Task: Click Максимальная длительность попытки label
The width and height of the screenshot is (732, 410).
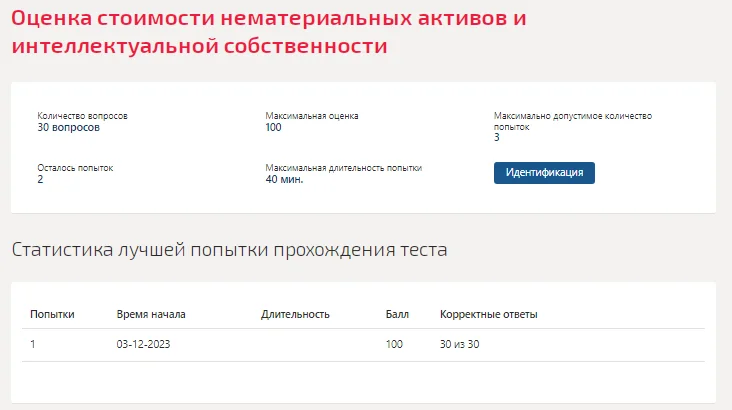Action: click(344, 168)
